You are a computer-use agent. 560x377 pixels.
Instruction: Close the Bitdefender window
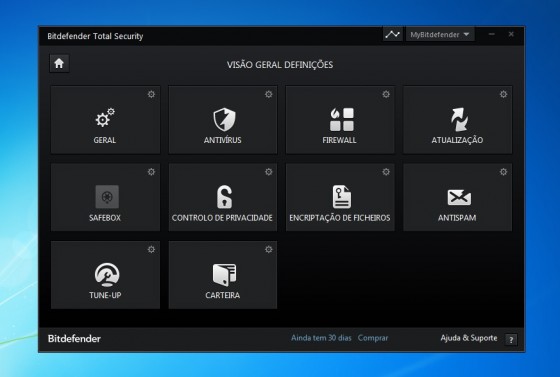[x=511, y=34]
